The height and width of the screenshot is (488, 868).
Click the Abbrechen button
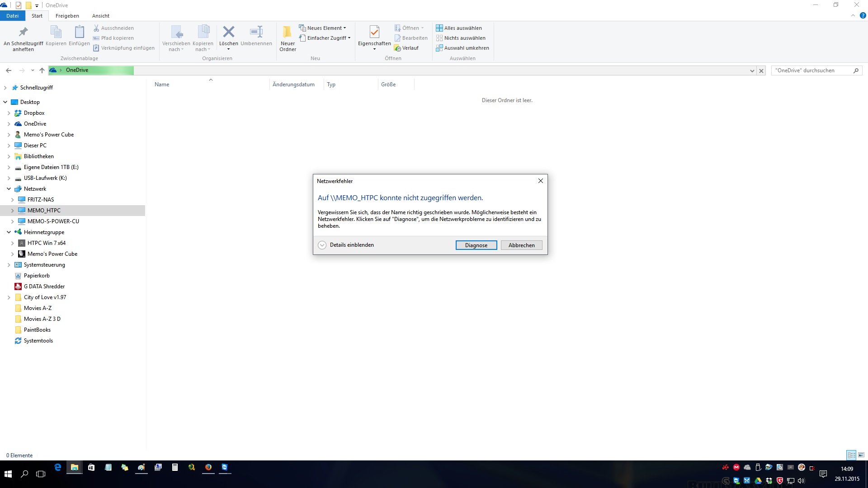(521, 245)
